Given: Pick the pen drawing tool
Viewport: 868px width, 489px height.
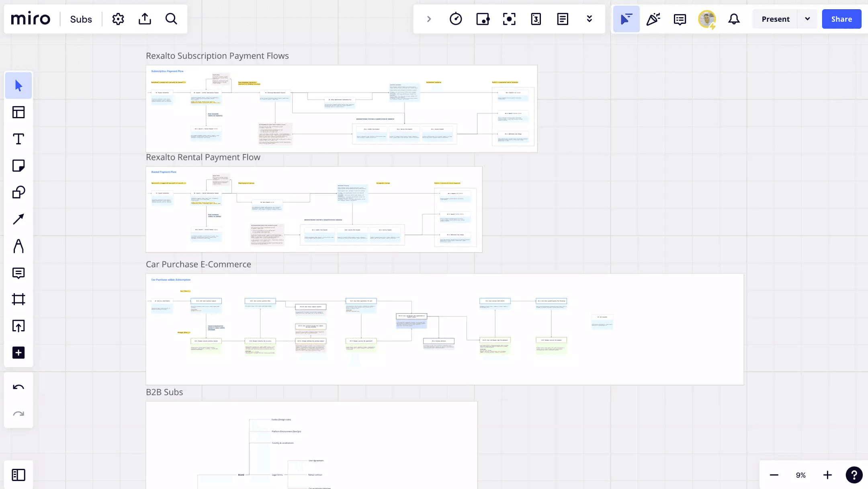Looking at the screenshot, I should click(18, 246).
